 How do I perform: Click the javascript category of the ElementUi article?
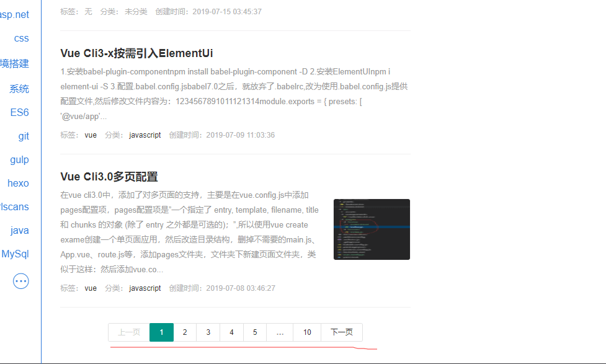(145, 135)
